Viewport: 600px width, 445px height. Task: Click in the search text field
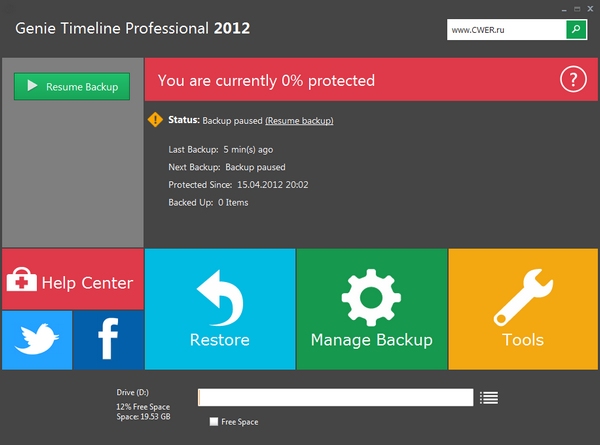point(507,30)
